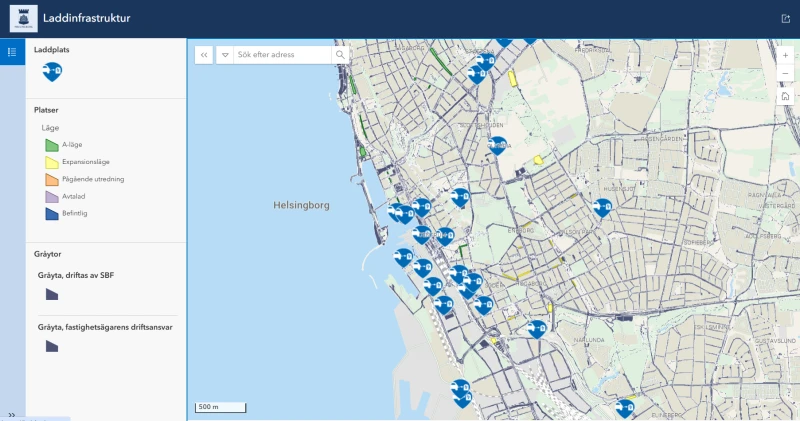The width and height of the screenshot is (800, 421).
Task: Click the green A-läge legend swatch
Action: coord(52,145)
